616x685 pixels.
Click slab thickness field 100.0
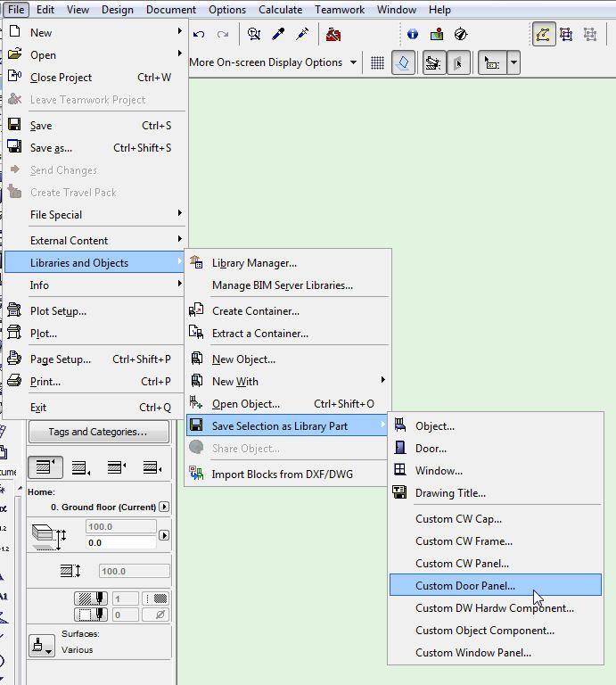point(134,571)
